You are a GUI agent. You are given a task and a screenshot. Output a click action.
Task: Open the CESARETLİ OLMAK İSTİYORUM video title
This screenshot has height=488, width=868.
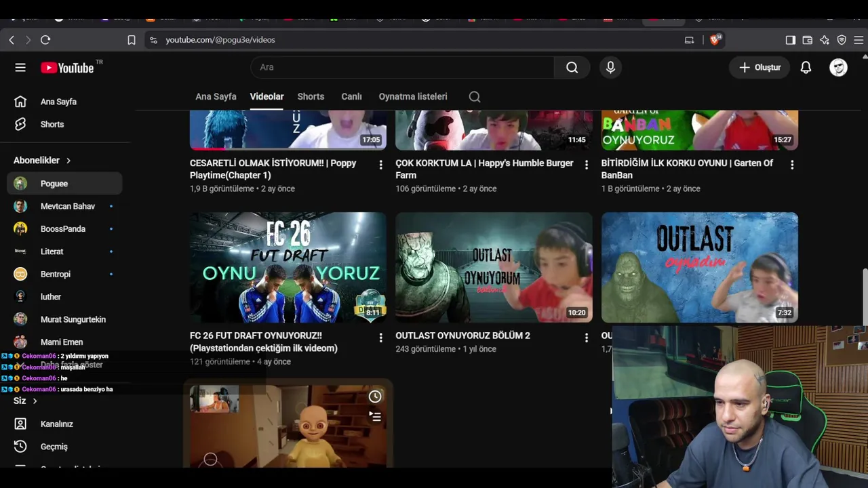tap(273, 169)
